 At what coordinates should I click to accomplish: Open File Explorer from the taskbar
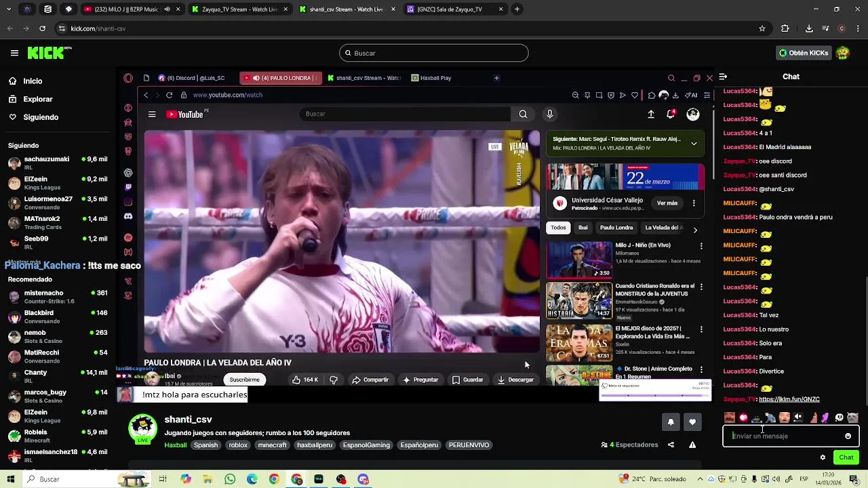[x=208, y=479]
